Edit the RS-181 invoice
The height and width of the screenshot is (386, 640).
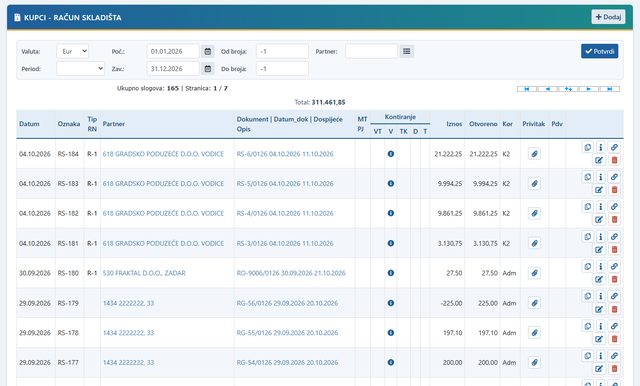coord(599,249)
